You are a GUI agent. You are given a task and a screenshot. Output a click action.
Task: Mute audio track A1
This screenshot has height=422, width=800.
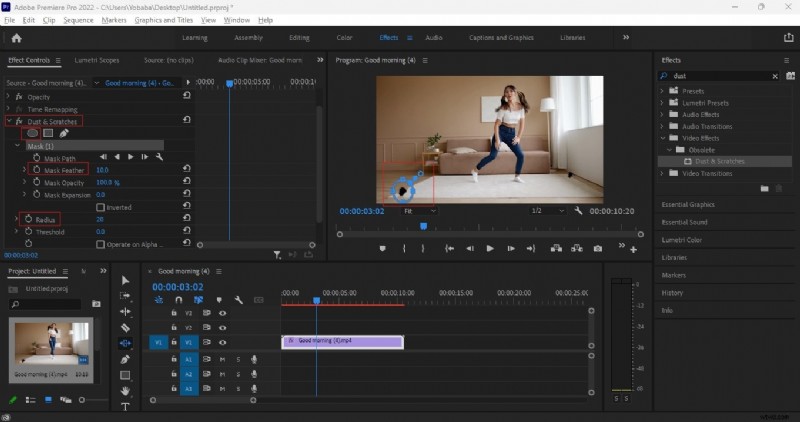click(222, 359)
